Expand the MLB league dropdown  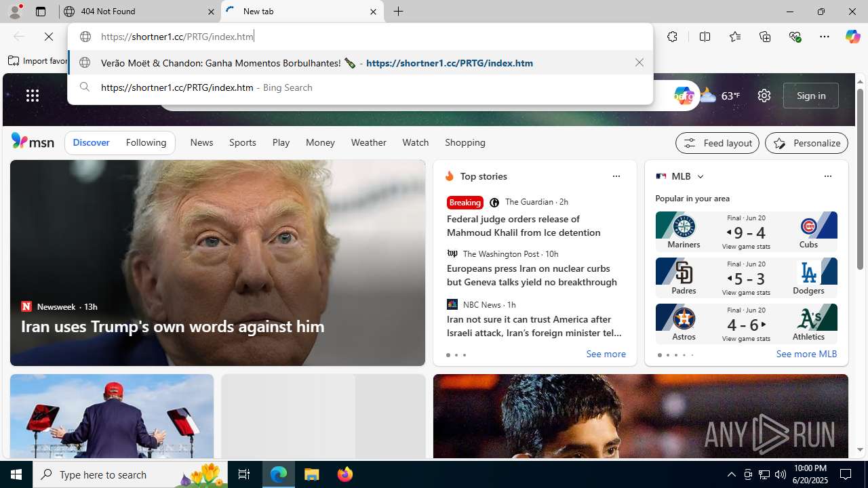click(700, 176)
